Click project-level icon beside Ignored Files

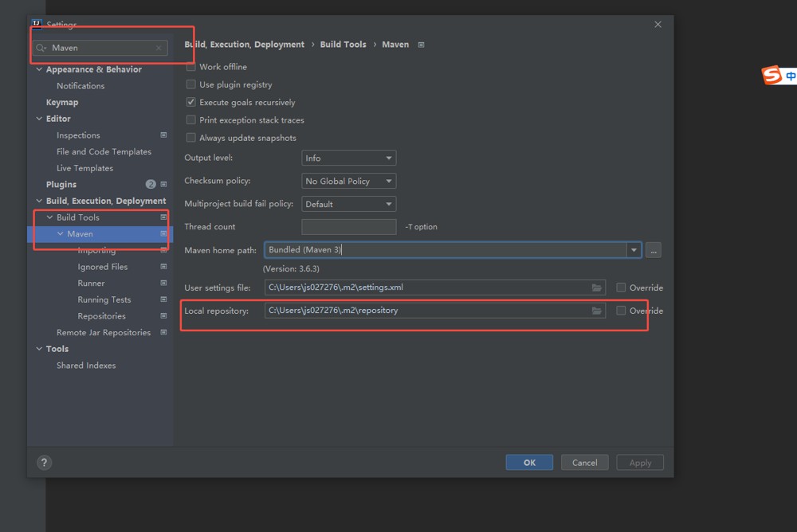[163, 267]
